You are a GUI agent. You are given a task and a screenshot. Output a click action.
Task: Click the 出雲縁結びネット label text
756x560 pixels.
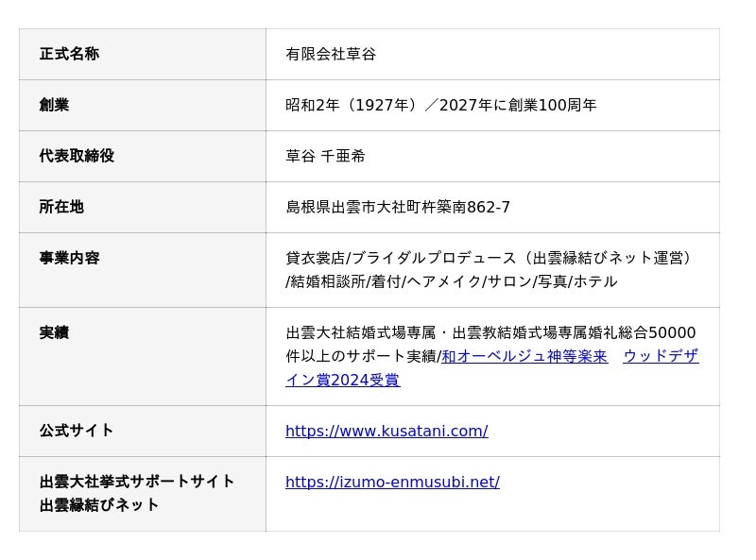[x=99, y=505]
